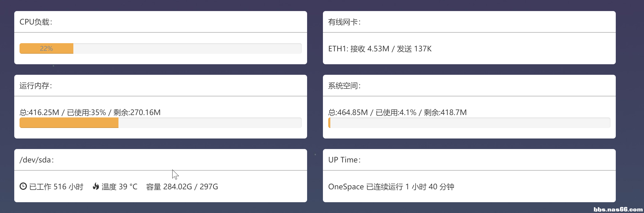Click the 容量 284.02G / 297G capacity text
The height and width of the screenshot is (213, 644).
tap(182, 187)
